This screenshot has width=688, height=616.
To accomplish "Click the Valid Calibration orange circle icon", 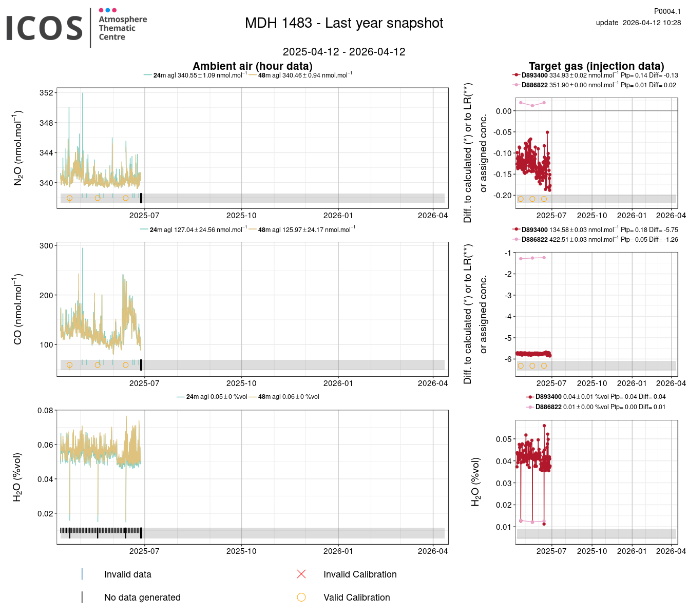I will click(x=301, y=598).
